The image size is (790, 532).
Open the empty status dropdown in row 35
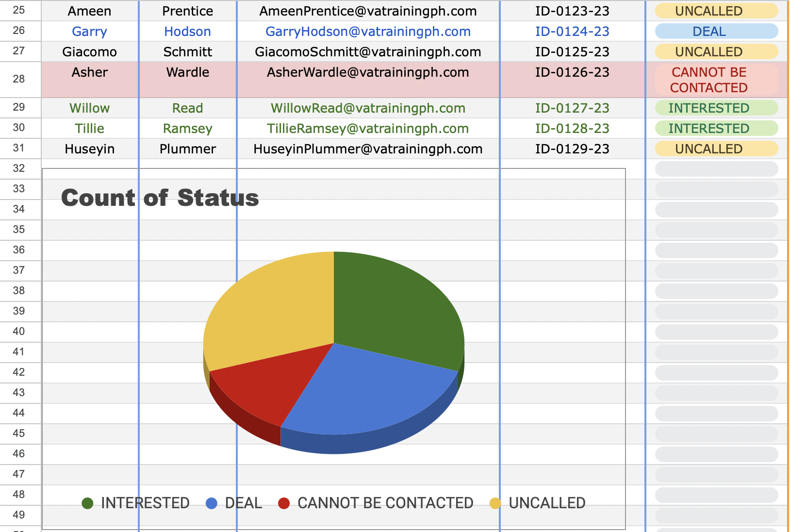pyautogui.click(x=716, y=230)
